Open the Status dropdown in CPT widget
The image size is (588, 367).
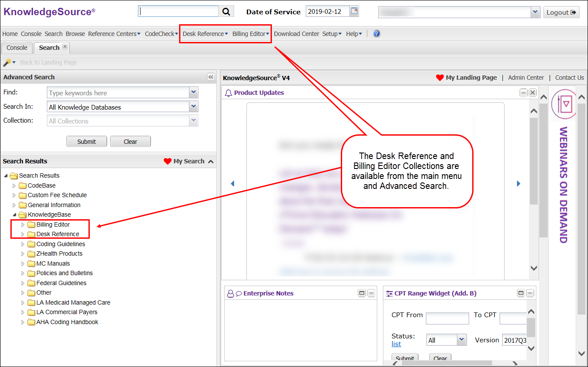pyautogui.click(x=461, y=340)
